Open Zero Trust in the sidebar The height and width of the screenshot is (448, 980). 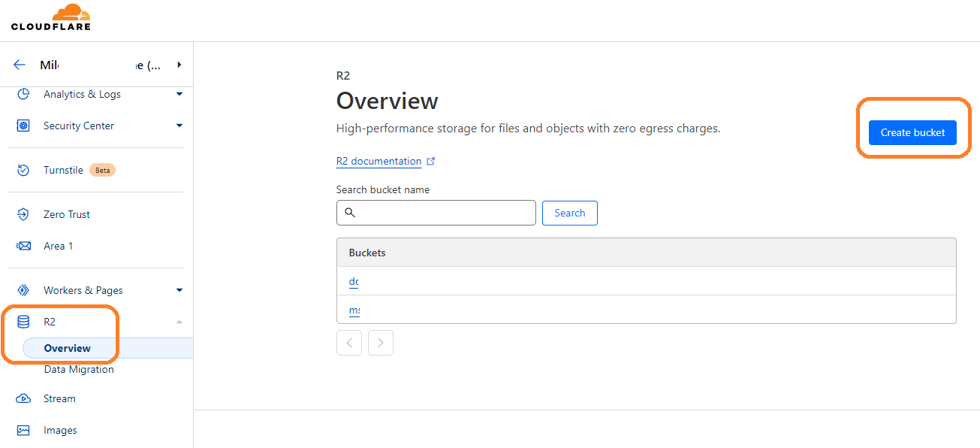tap(67, 214)
